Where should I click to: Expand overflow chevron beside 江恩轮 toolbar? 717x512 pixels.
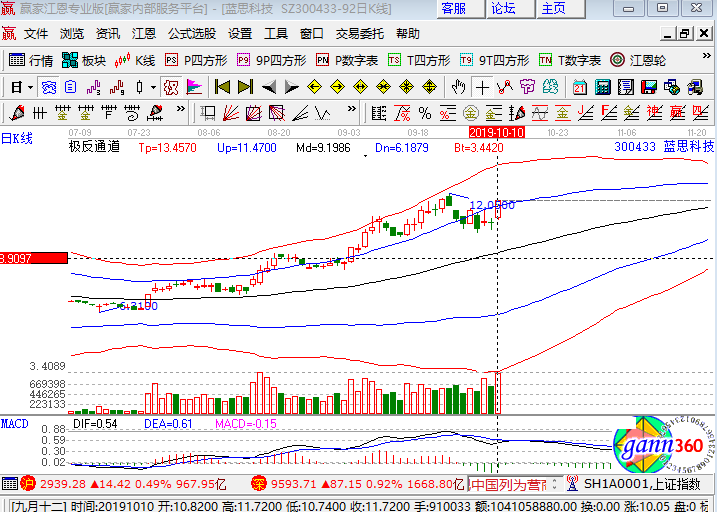(706, 56)
